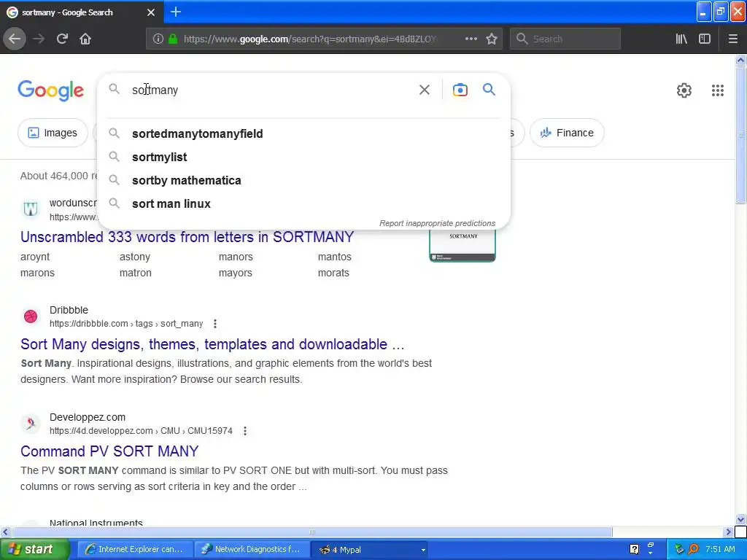This screenshot has width=747, height=560.
Task: Open more options for Developpez.com result
Action: click(245, 431)
